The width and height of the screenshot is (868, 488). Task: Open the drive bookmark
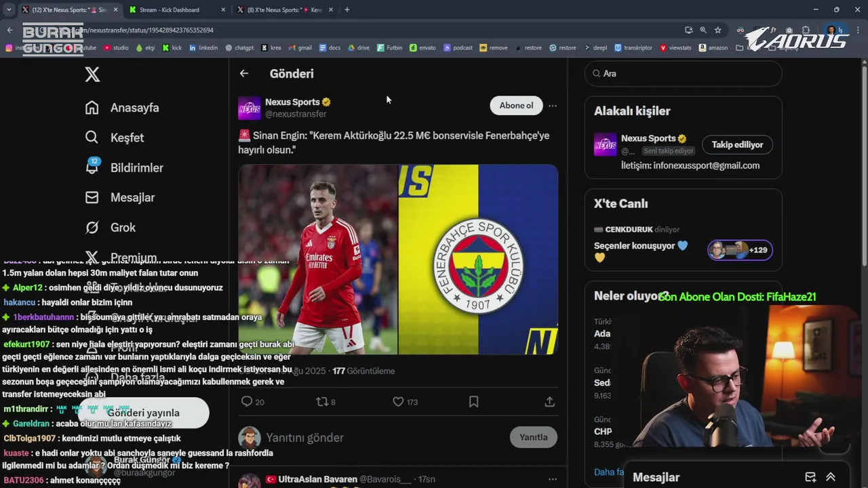[x=359, y=48]
